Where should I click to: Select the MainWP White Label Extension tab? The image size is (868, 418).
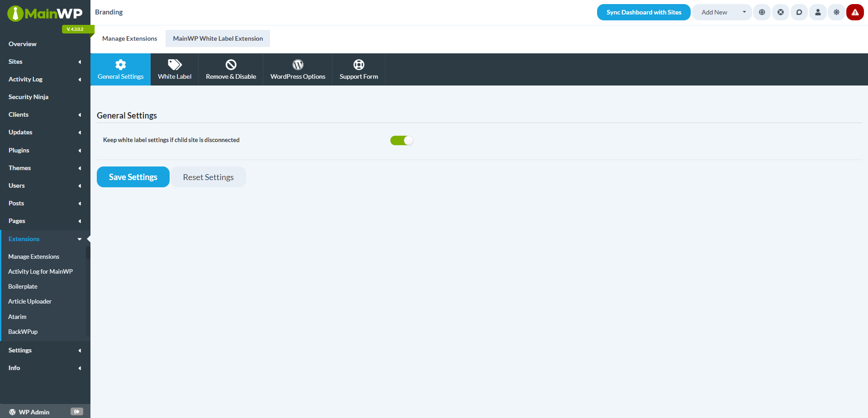(x=218, y=38)
